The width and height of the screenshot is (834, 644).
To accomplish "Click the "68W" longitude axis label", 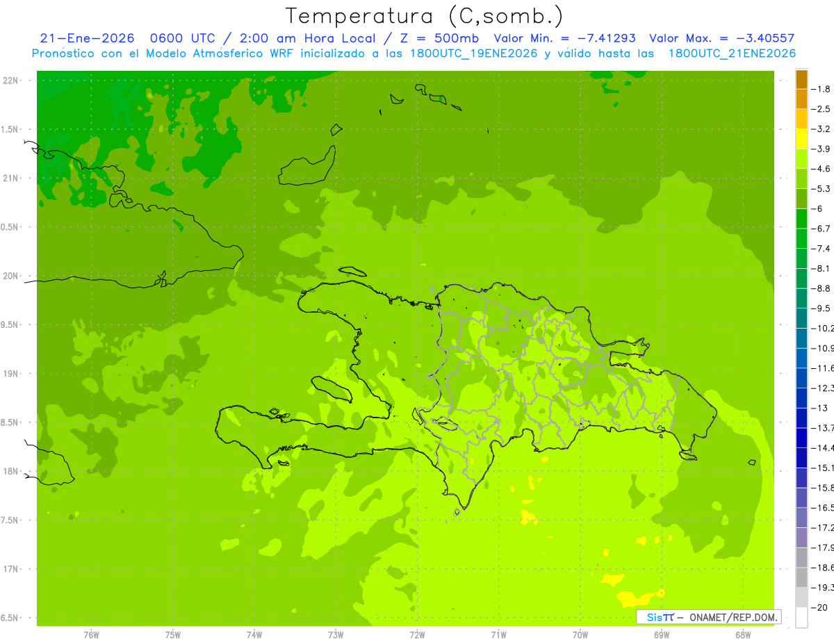I will (x=743, y=635).
